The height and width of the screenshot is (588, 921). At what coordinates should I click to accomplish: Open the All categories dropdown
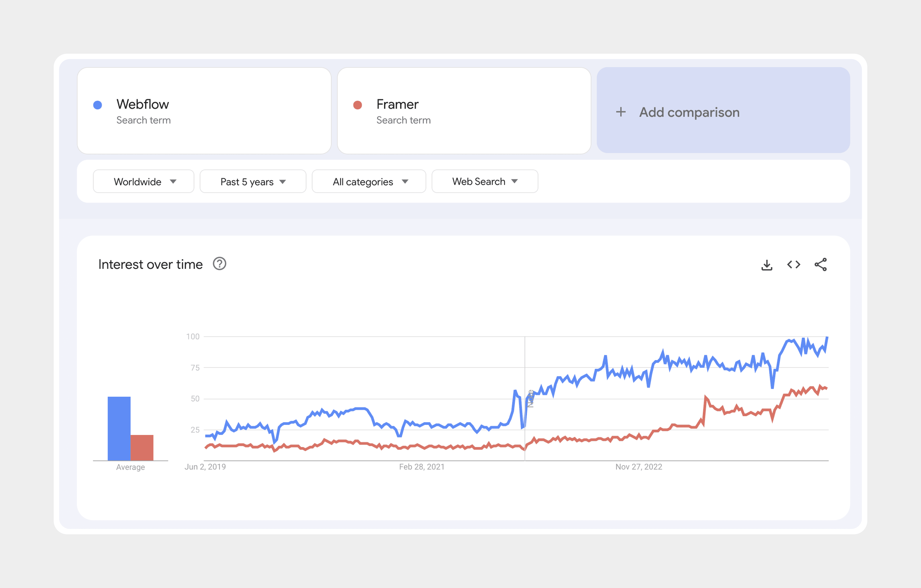pyautogui.click(x=369, y=182)
